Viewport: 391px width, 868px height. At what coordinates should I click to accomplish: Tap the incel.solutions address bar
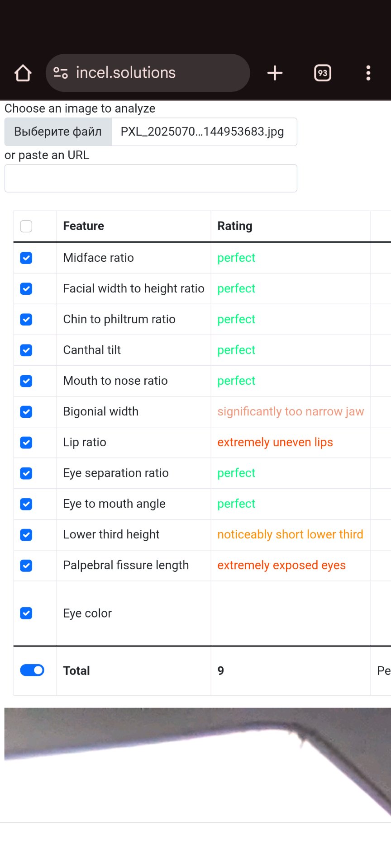154,73
